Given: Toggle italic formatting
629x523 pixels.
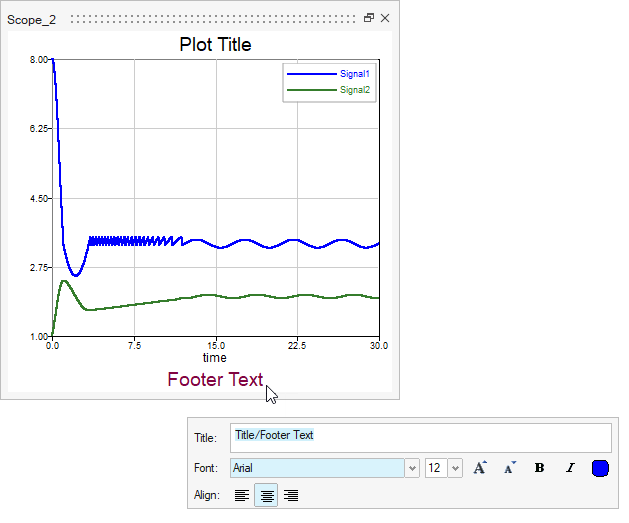Looking at the screenshot, I should 570,468.
